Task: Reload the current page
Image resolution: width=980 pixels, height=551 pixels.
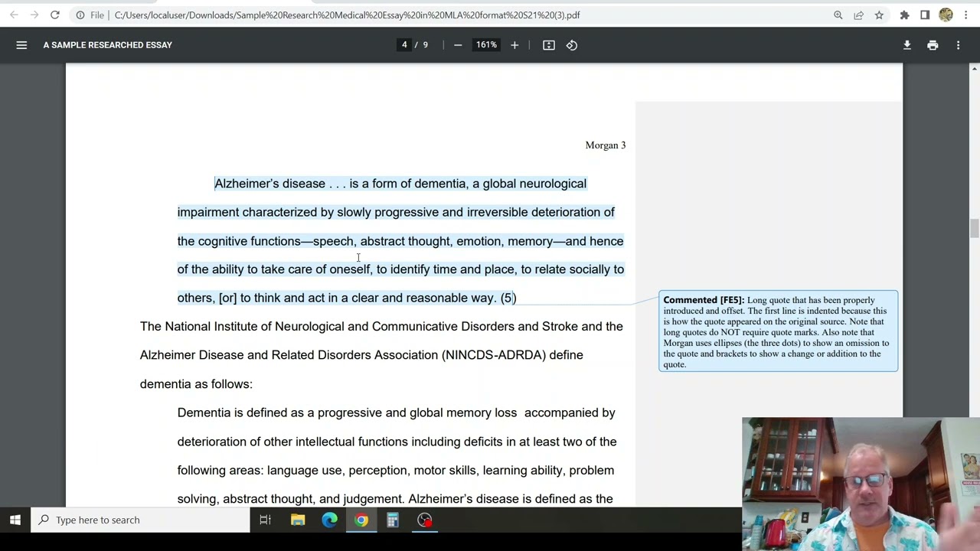Action: 55,15
